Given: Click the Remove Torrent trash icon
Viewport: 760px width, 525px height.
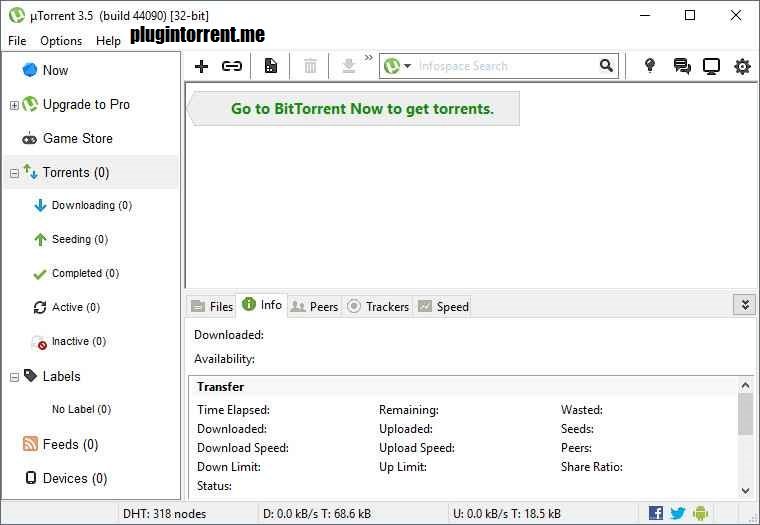Looking at the screenshot, I should click(x=310, y=66).
